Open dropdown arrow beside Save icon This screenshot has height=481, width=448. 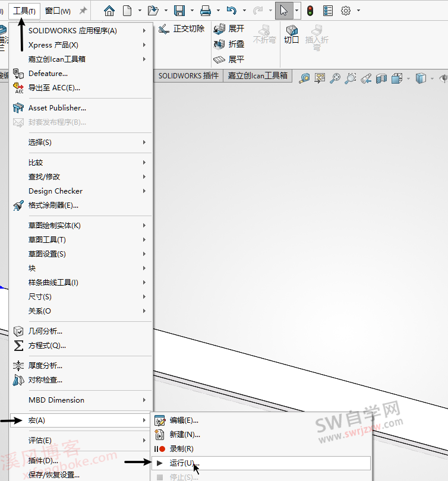(x=192, y=11)
